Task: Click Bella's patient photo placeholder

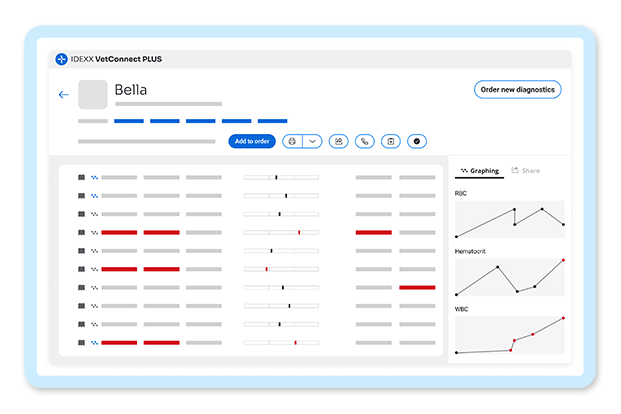Action: click(93, 94)
